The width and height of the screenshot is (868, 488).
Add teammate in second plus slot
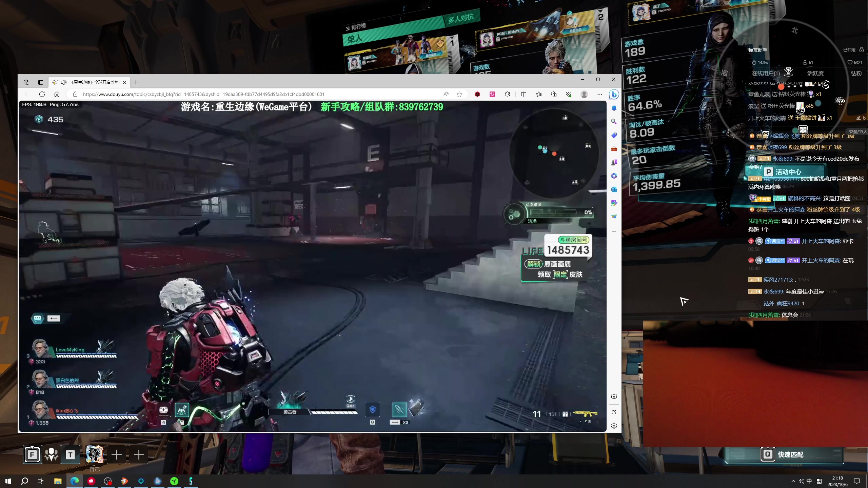(x=139, y=454)
